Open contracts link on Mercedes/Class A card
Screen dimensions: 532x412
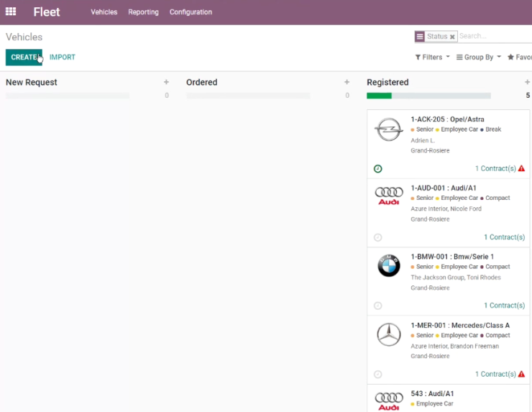click(495, 374)
